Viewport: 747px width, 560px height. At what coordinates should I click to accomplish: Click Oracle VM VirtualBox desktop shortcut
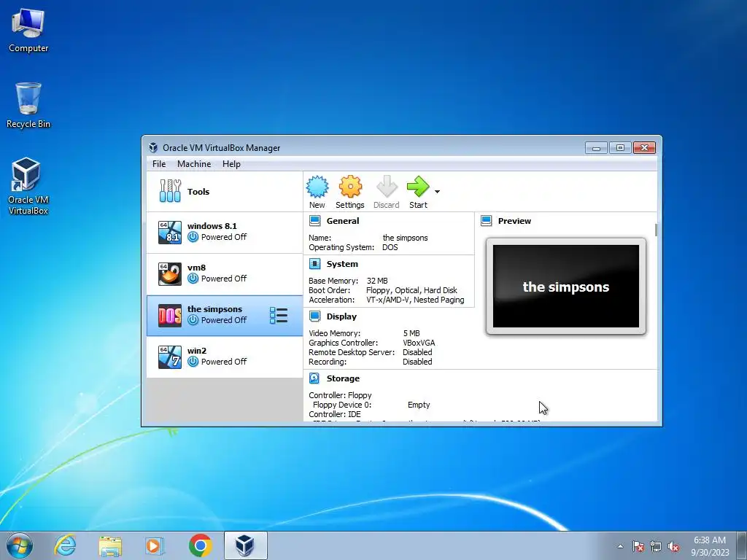28,186
